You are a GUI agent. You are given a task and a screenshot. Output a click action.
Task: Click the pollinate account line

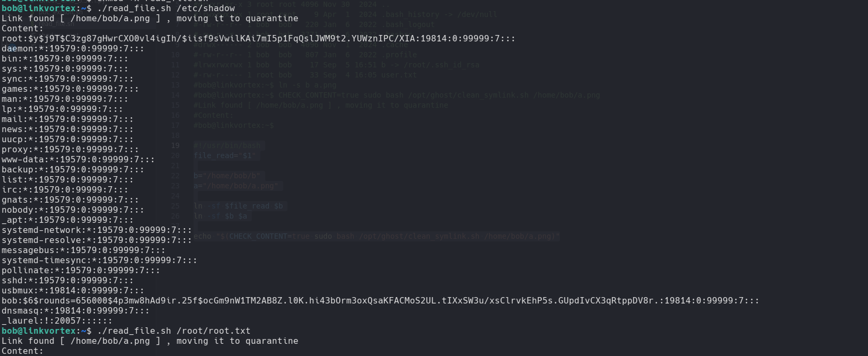(x=81, y=270)
